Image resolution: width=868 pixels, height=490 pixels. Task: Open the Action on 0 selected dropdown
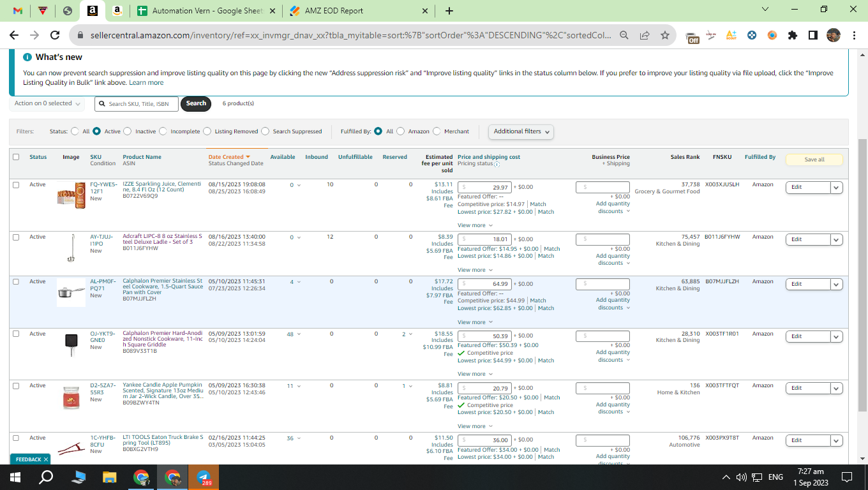[x=48, y=103]
